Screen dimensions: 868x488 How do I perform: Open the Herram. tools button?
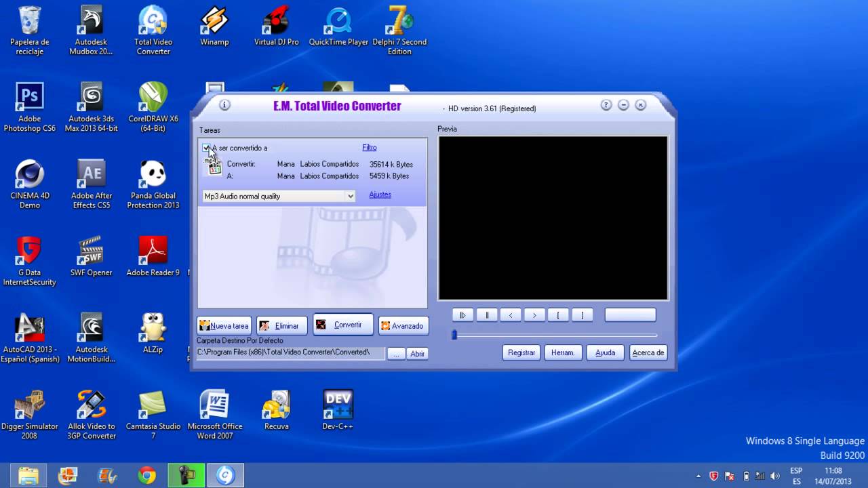[563, 352]
